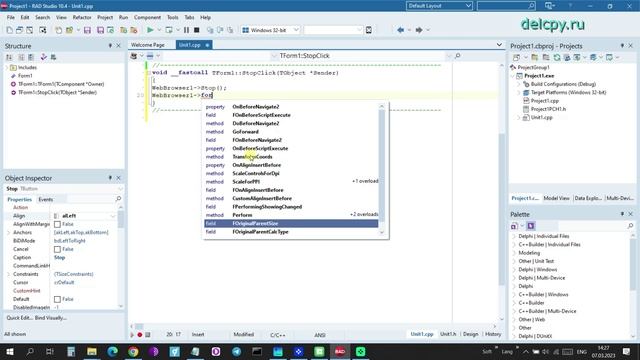Toggle the Cancel False checkbox
640x360 pixels.
point(57,249)
